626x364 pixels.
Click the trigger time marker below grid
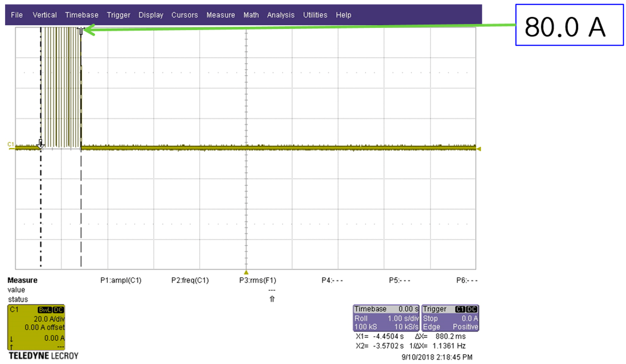coord(246,272)
